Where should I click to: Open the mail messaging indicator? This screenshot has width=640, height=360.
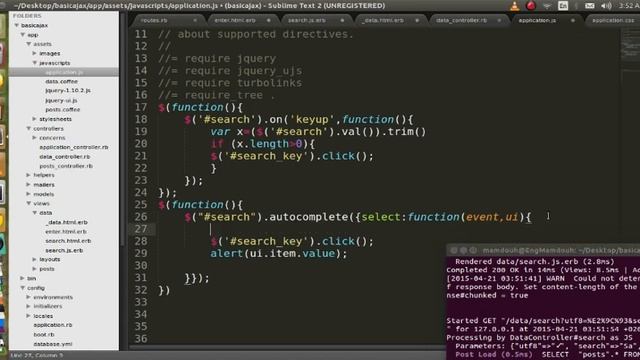tap(589, 6)
